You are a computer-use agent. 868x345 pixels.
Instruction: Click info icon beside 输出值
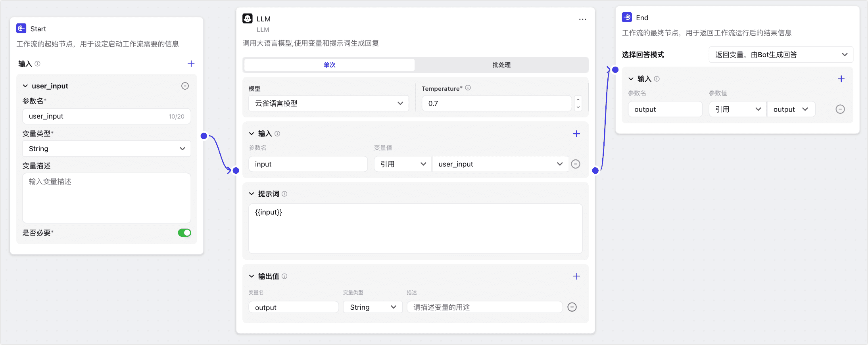coord(284,276)
